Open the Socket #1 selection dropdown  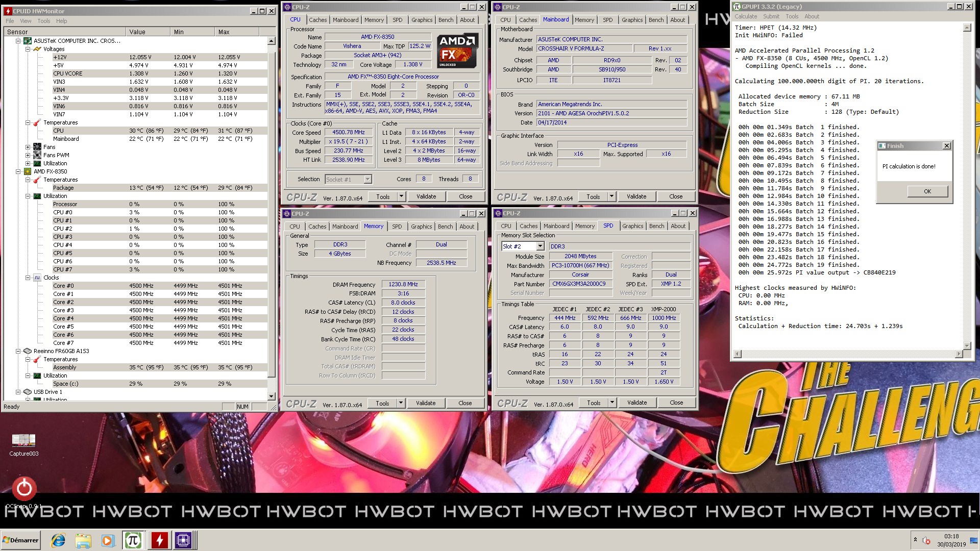pos(367,180)
